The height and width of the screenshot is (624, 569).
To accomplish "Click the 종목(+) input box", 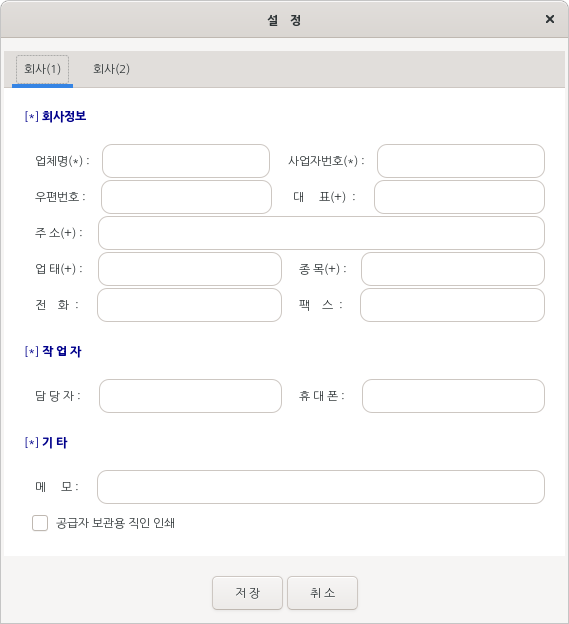I will click(453, 269).
